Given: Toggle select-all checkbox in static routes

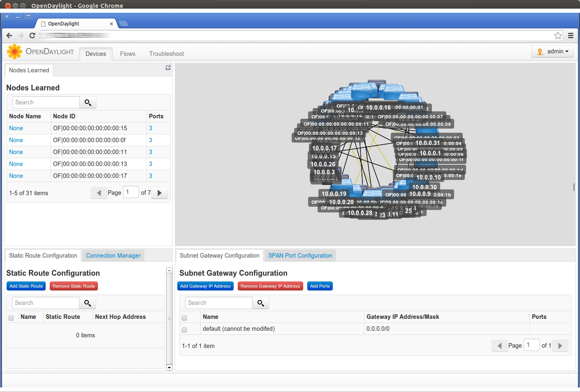Looking at the screenshot, I should point(11,318).
